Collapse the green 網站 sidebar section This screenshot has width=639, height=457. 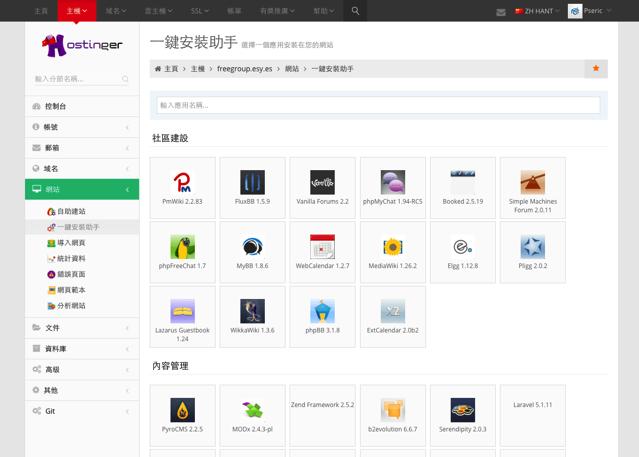pyautogui.click(x=82, y=189)
